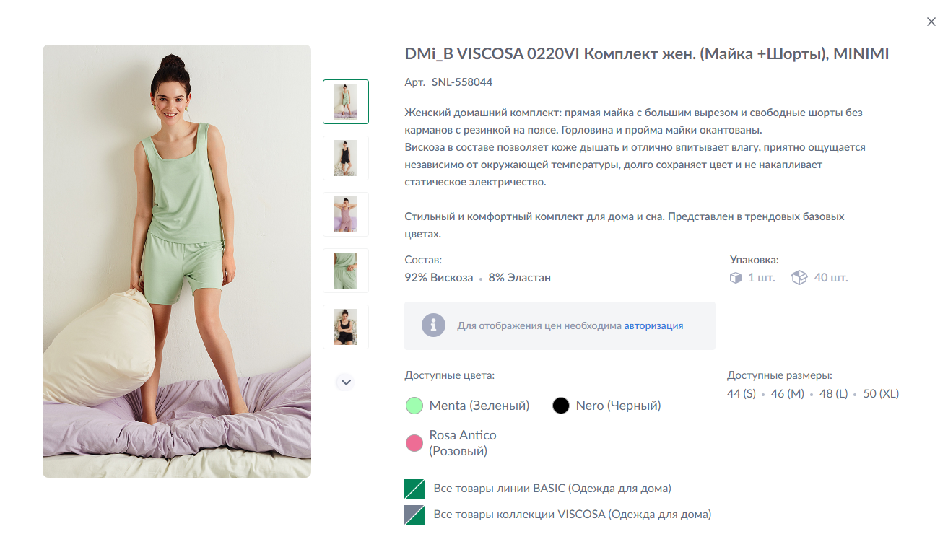This screenshot has height=560, width=948.
Task: Expand more thumbnails with the down chevron
Action: click(x=346, y=382)
